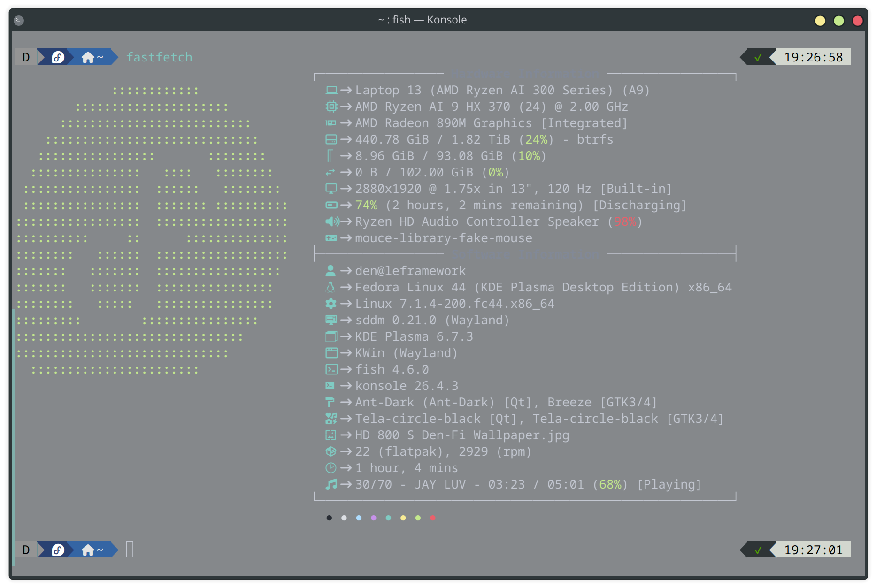Click the window title "~ : fish — Konsole"
Image resolution: width=876 pixels, height=588 pixels.
point(423,20)
